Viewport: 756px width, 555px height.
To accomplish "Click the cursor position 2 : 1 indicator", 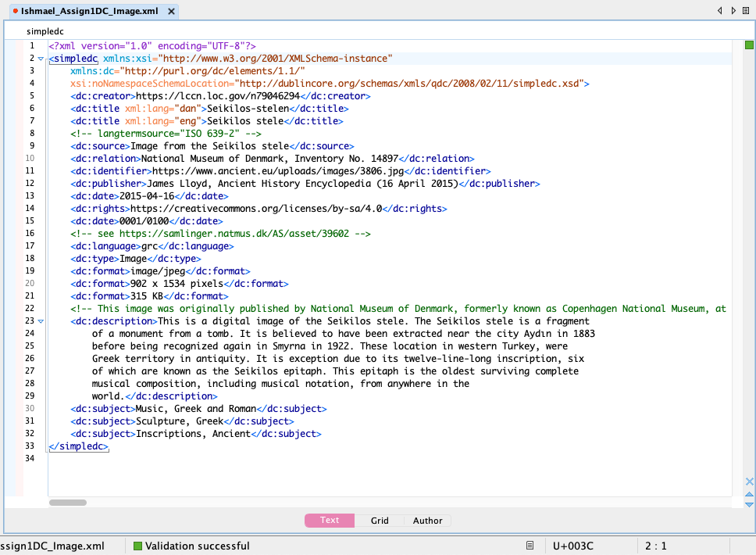I will [x=655, y=546].
